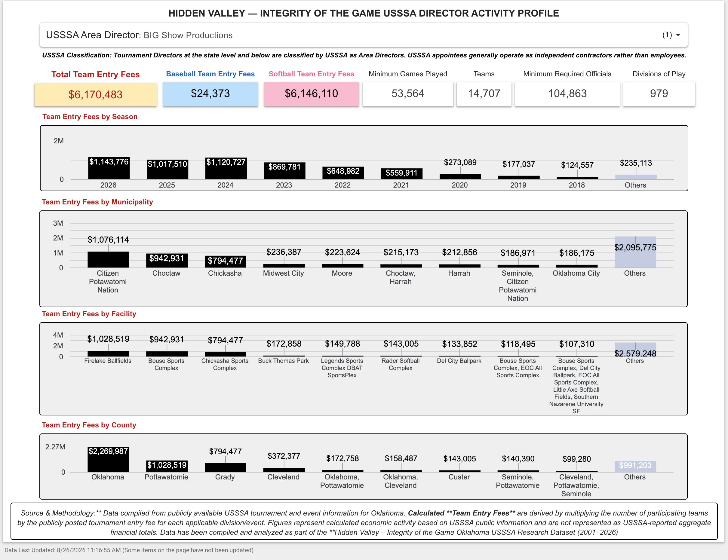Click the Softball Team Entry Fees value $6,146,110
Image resolution: width=728 pixels, height=560 pixels.
pos(311,93)
